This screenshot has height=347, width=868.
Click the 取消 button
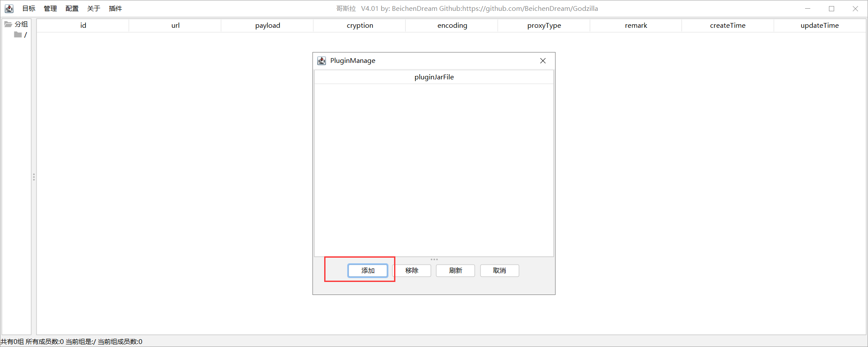tap(500, 271)
